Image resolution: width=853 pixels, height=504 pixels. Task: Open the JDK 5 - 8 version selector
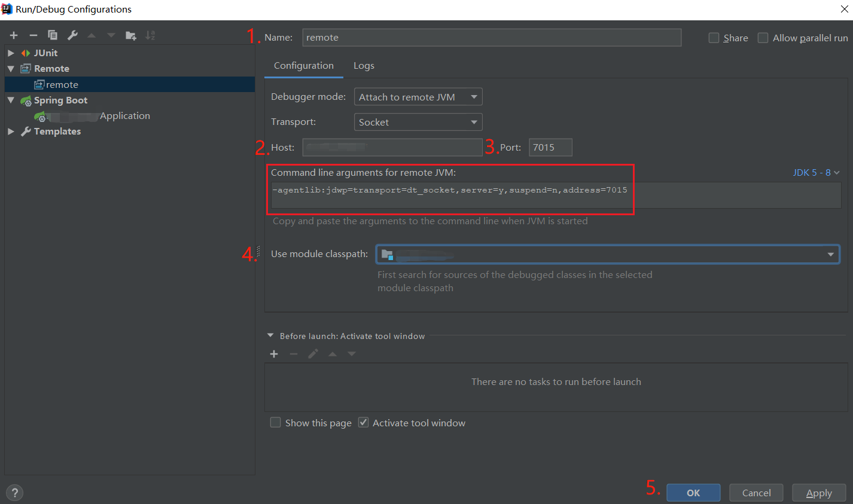[x=816, y=173]
